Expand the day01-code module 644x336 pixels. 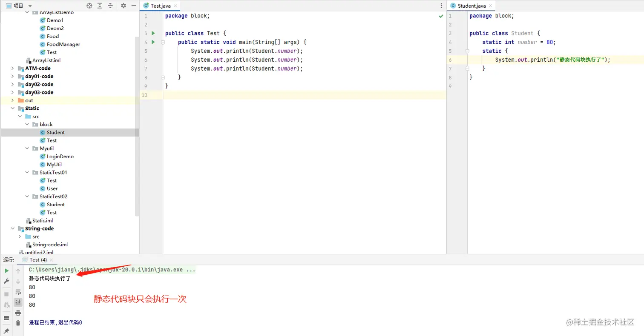(13, 76)
